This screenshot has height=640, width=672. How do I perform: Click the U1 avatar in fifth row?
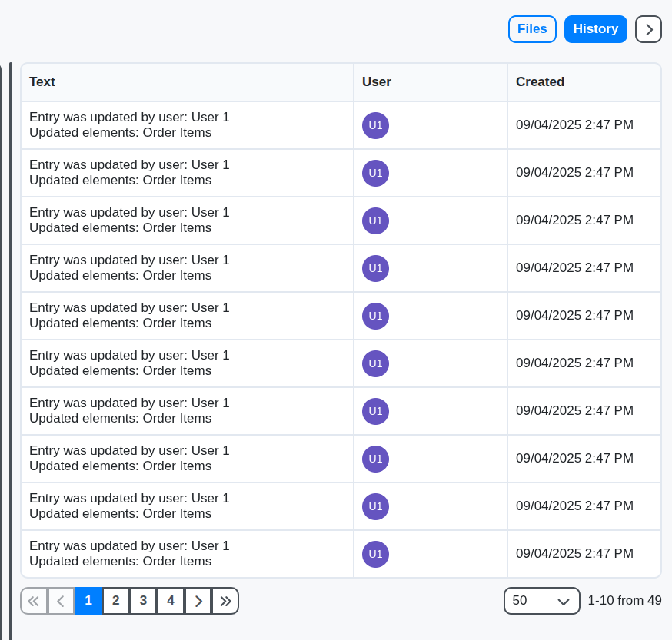click(375, 316)
